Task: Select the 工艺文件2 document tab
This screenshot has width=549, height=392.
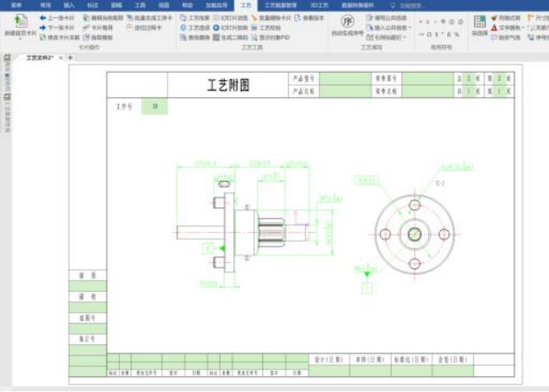Action: (40, 58)
